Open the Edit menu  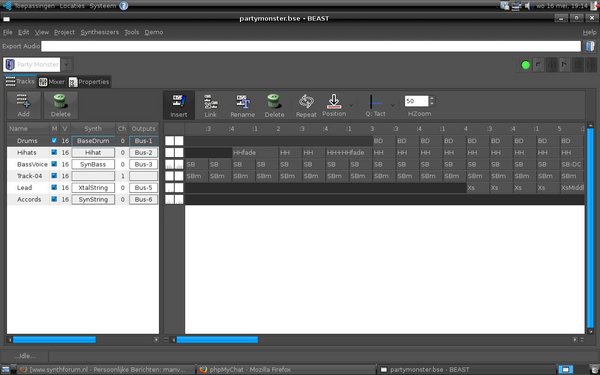coord(23,32)
